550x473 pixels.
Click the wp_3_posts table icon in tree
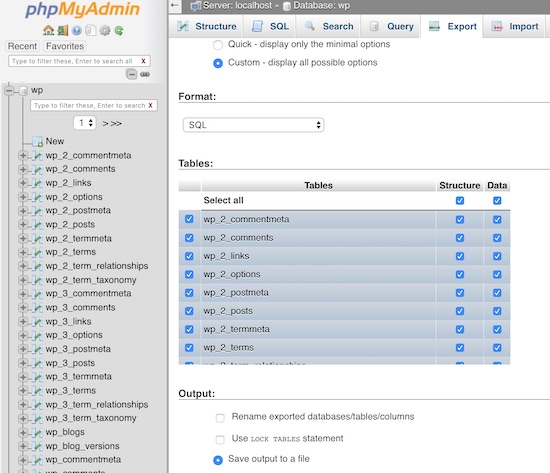pyautogui.click(x=37, y=363)
